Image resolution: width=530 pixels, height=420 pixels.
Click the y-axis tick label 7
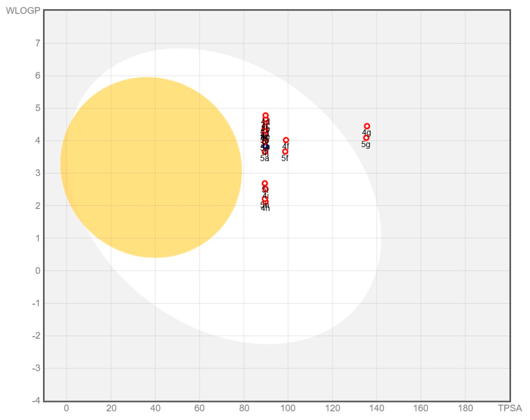click(x=38, y=43)
